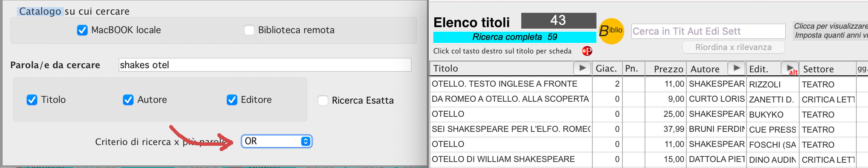Click the red P icon
The height and width of the screenshot is (168, 868).
coord(587,51)
